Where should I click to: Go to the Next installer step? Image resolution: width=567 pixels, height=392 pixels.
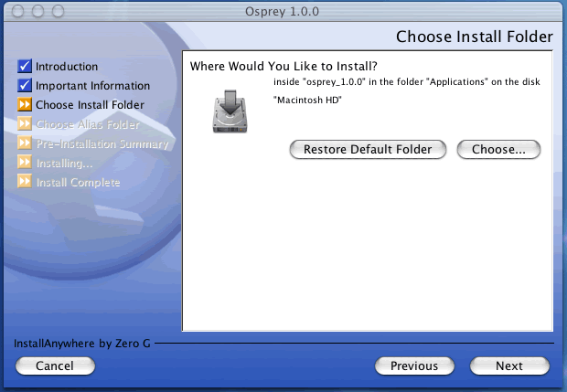click(509, 366)
